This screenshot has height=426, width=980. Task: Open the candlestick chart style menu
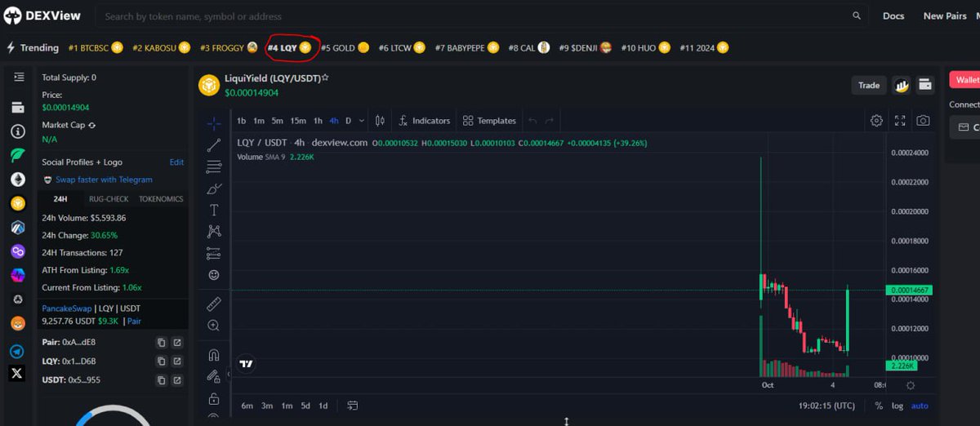tap(380, 121)
